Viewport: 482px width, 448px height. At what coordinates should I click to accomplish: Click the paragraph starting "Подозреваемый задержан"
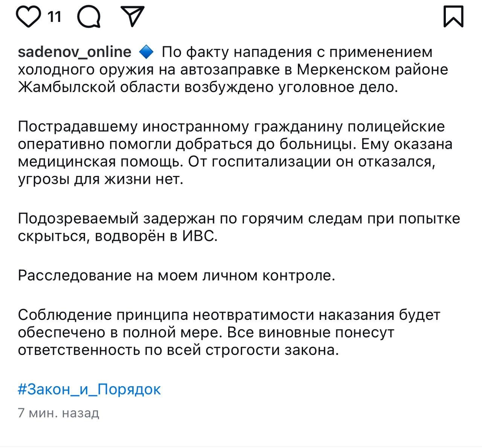click(239, 228)
